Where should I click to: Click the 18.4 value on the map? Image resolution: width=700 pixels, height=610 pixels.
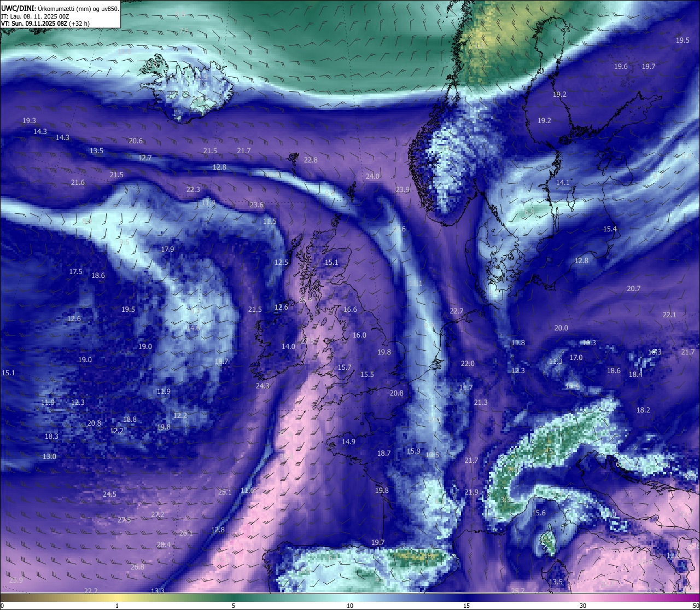point(635,375)
